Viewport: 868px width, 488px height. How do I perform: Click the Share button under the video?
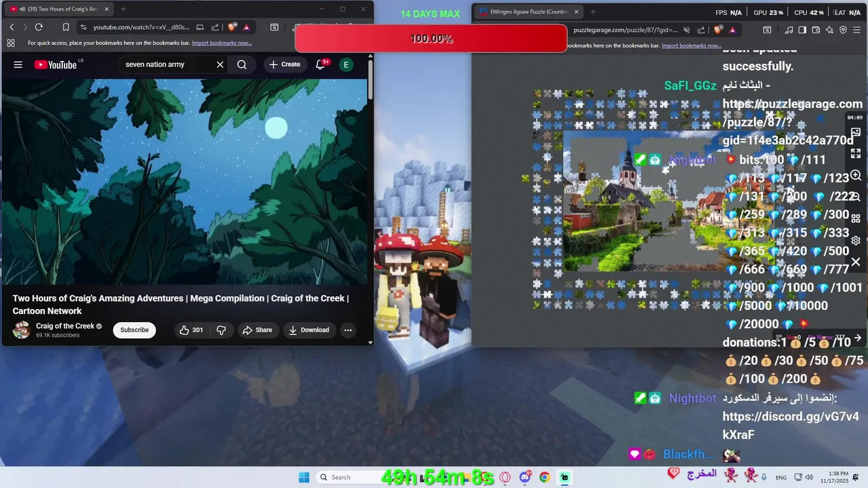(257, 330)
